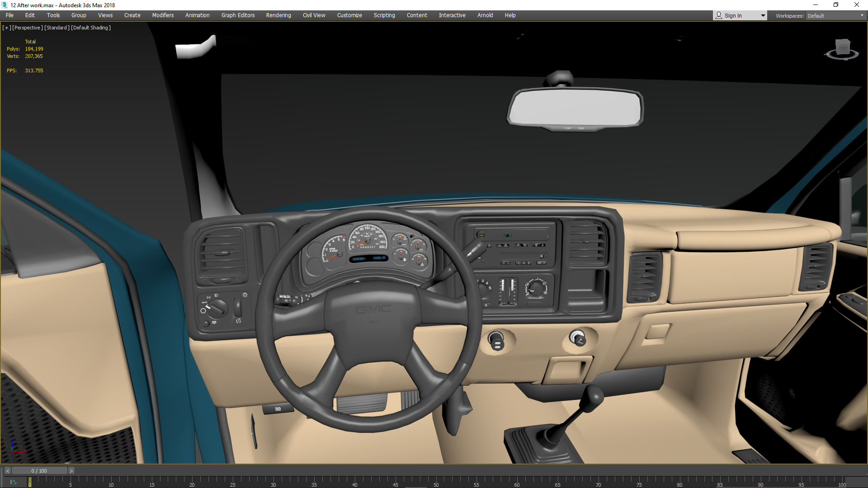Click frame 50 on the timeline
The width and height of the screenshot is (868, 488).
(436, 481)
